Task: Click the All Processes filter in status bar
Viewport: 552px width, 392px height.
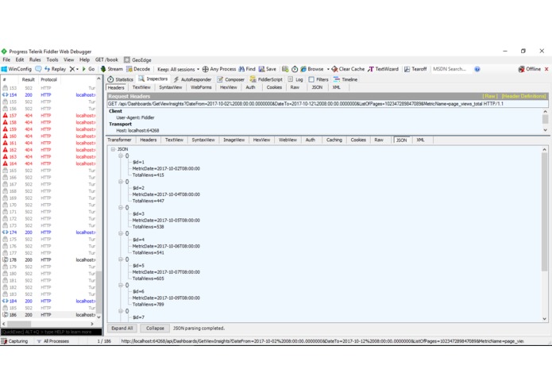Action: click(x=52, y=341)
